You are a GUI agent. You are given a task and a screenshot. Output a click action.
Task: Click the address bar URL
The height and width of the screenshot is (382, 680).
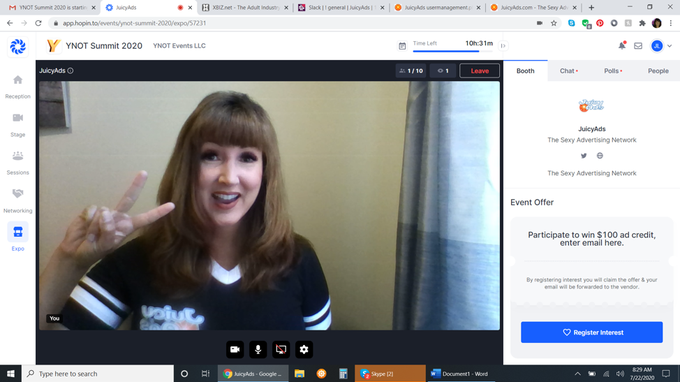(134, 23)
